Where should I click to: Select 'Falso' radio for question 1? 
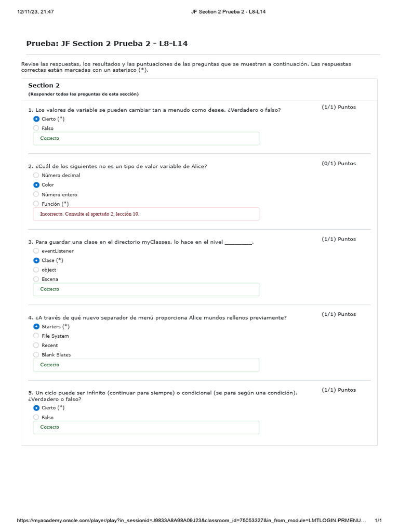[36, 128]
